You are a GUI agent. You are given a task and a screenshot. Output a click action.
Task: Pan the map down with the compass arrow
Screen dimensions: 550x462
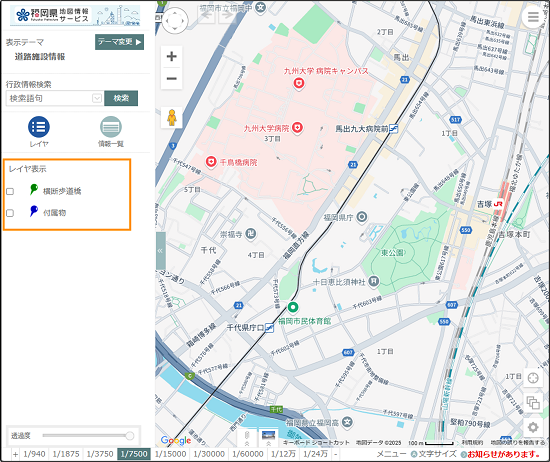175,29
